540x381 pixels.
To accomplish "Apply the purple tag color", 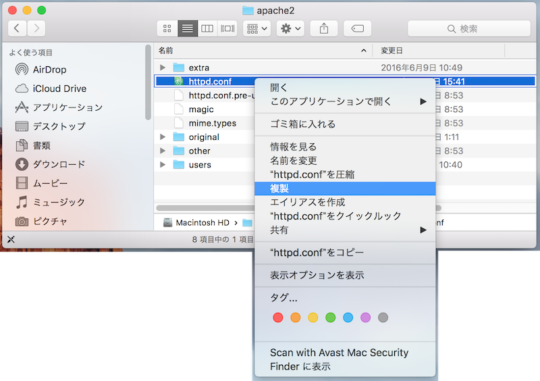I will (x=365, y=317).
